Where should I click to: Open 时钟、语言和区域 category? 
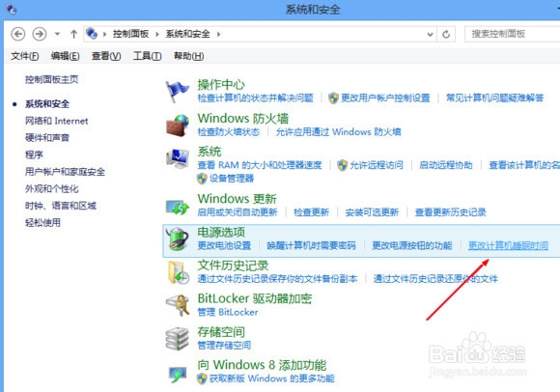pos(61,206)
